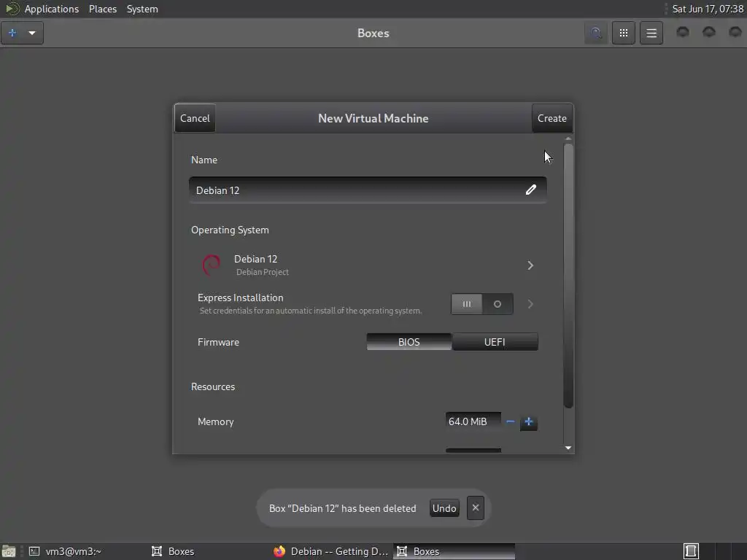Expand the Debian 12 operating system chevron
The width and height of the screenshot is (747, 560).
coord(530,265)
